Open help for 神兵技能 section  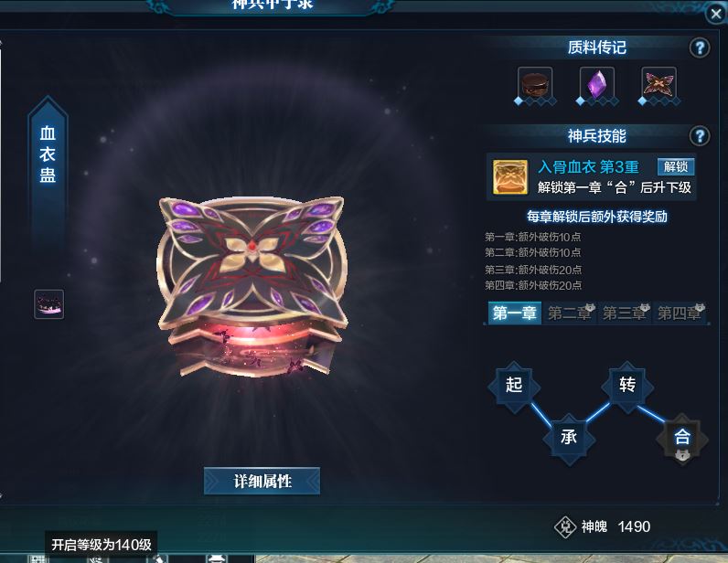[x=700, y=136]
